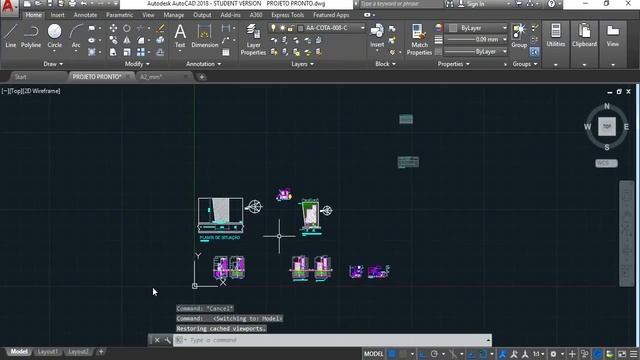Open the Output ribbon tab
The height and width of the screenshot is (360, 640).
[x=202, y=15]
